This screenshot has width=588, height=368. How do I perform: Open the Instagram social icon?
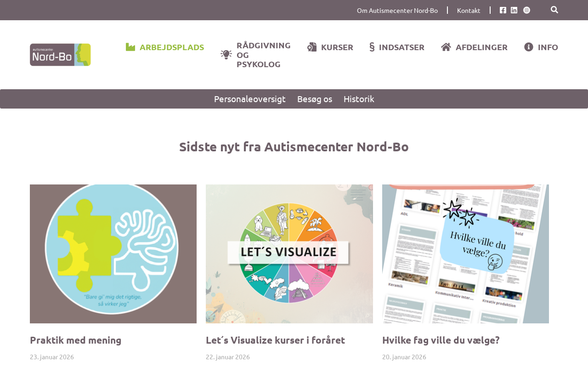click(x=526, y=10)
